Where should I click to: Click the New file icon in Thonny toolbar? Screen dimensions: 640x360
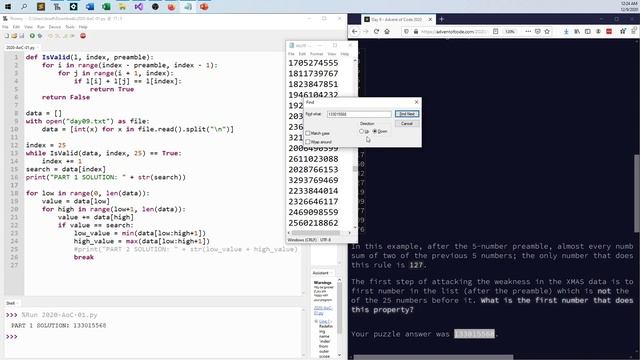pos(7,36)
